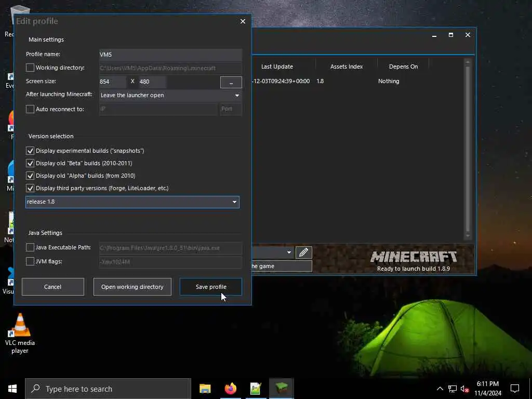
Task: Click the Save profile button
Action: (211, 287)
